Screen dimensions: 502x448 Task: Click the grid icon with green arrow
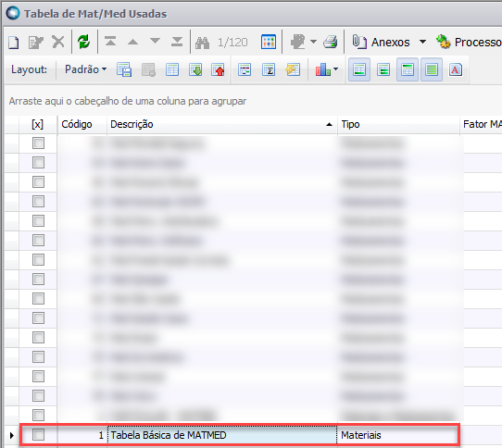pos(195,69)
